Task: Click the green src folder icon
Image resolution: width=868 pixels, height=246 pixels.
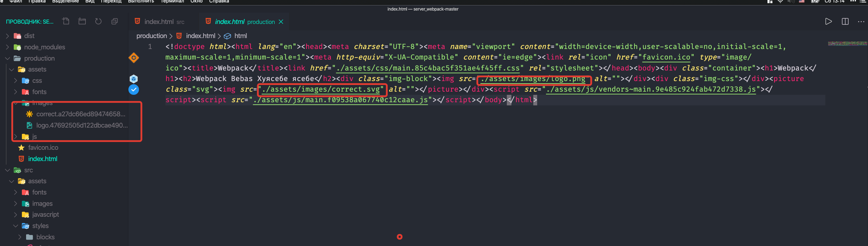Action: click(x=17, y=170)
